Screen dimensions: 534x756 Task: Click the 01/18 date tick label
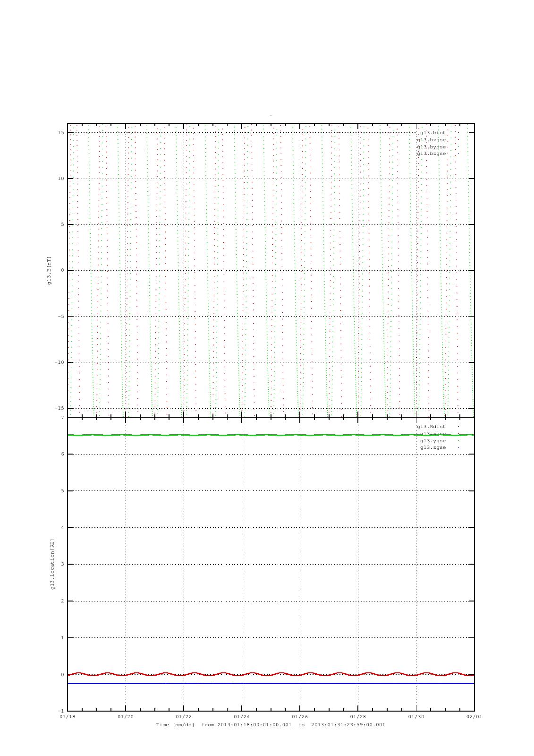point(67,717)
